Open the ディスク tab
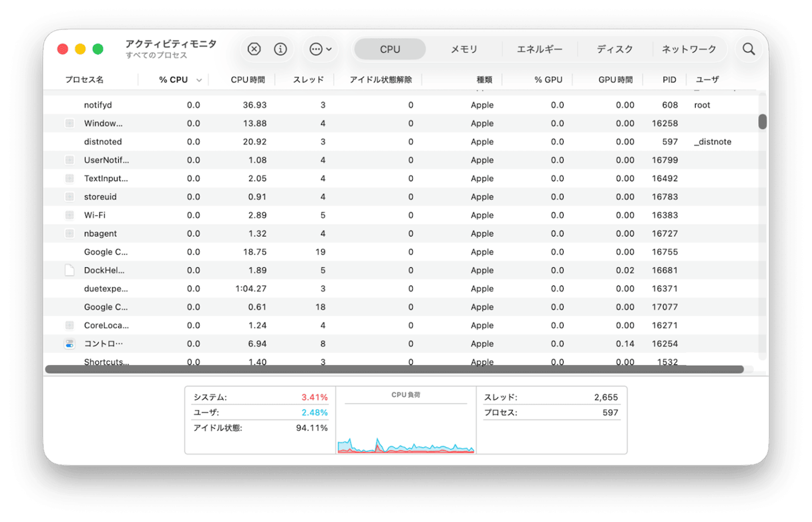The image size is (812, 522). pos(614,49)
